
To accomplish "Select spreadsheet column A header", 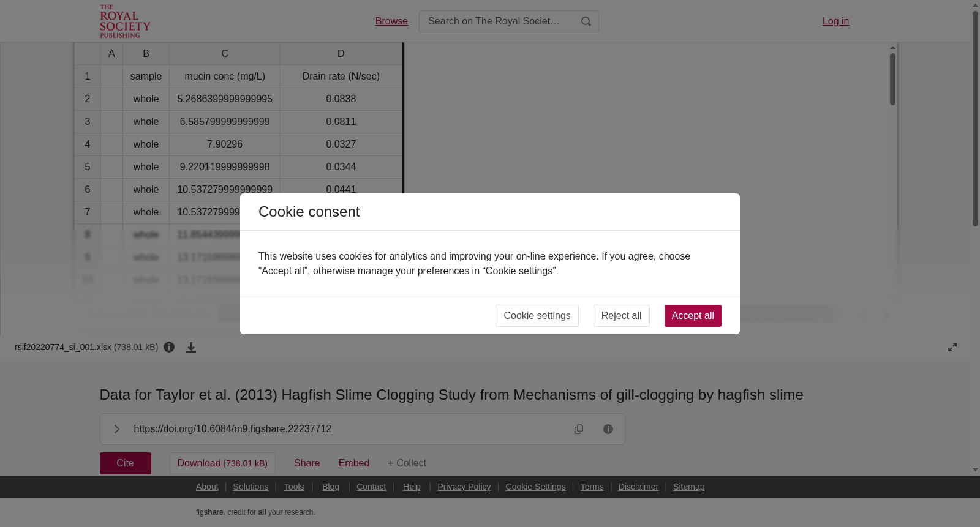I will [x=111, y=54].
